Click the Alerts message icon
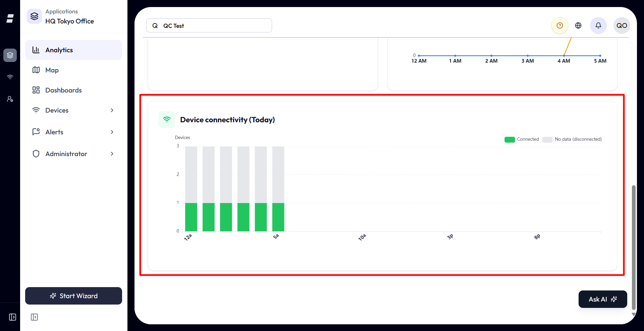644x331 pixels. [36, 132]
